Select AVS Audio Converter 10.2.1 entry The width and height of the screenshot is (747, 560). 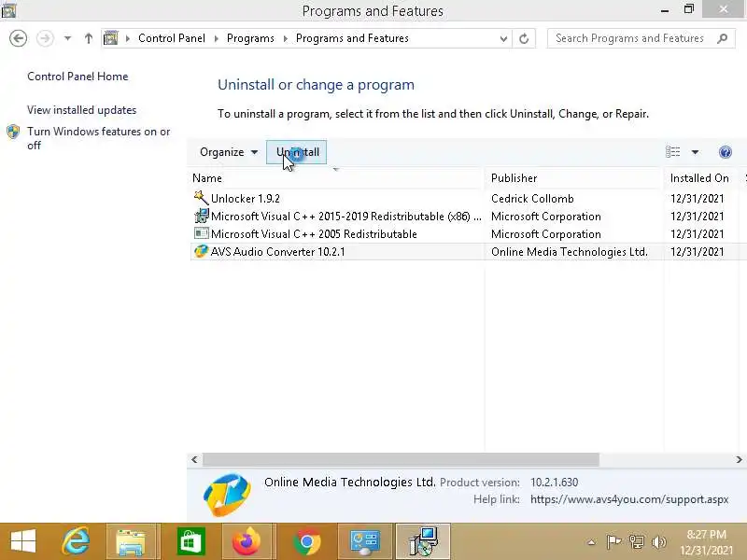[x=277, y=252]
